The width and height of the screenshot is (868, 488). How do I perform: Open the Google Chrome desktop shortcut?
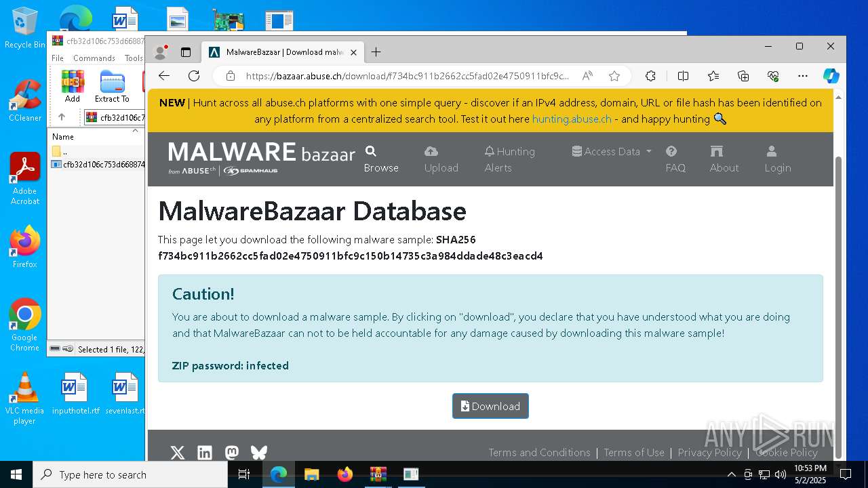[x=25, y=325]
